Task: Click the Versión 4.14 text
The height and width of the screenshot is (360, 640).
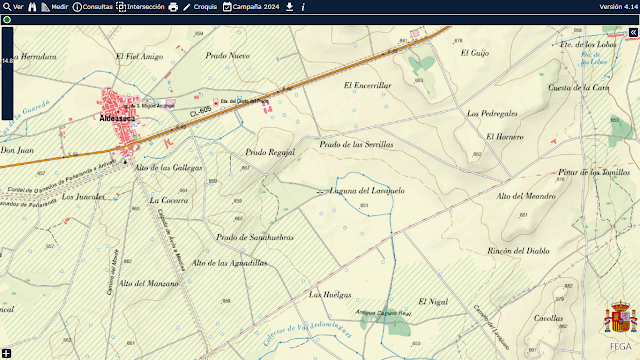Action: (618, 7)
